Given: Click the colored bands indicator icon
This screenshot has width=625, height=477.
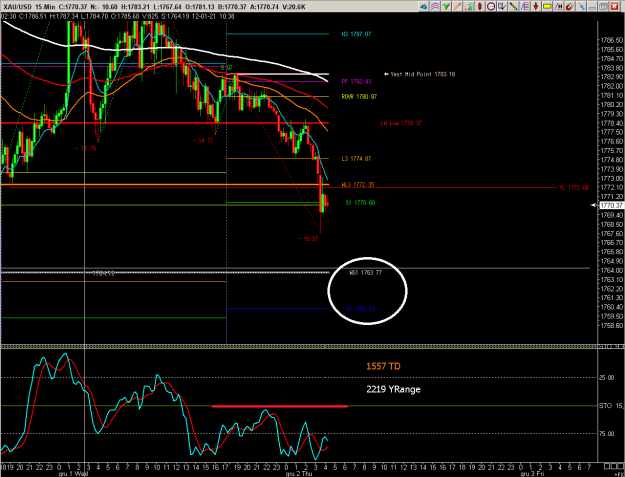Looking at the screenshot, I should pos(435,6).
